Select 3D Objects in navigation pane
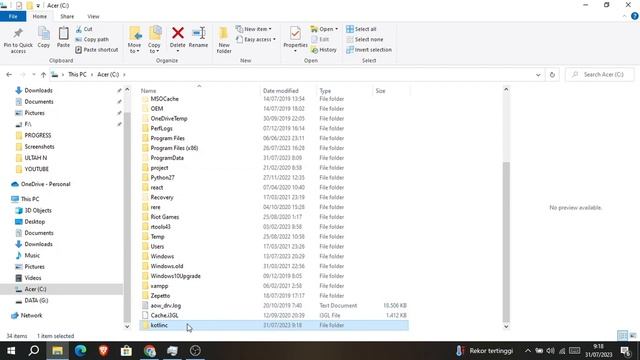 [38, 211]
